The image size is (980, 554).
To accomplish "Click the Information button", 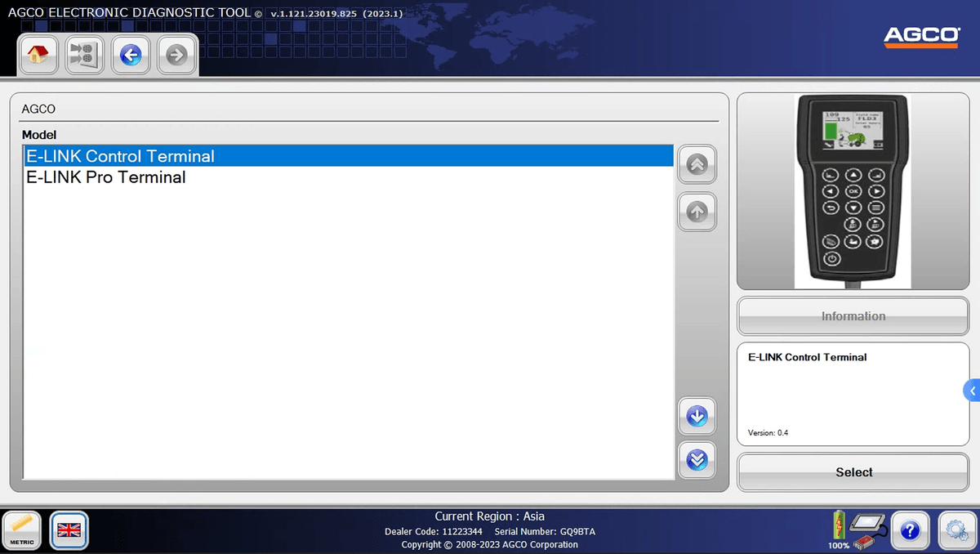I will (853, 316).
